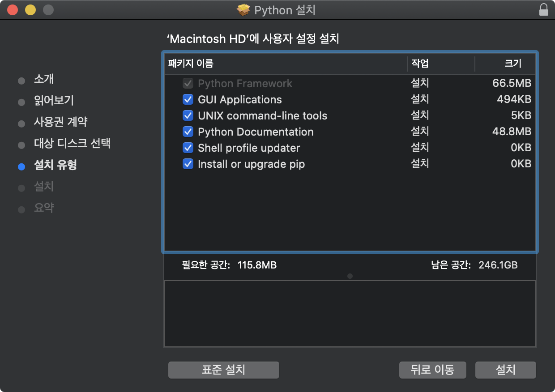The width and height of the screenshot is (555, 392).
Task: Click the 필요한 공간 115.8MB label
Action: 229,265
